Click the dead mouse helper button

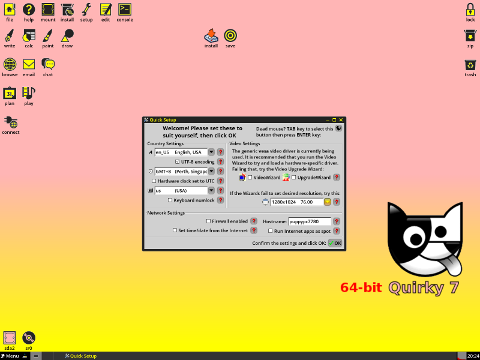click(338, 128)
